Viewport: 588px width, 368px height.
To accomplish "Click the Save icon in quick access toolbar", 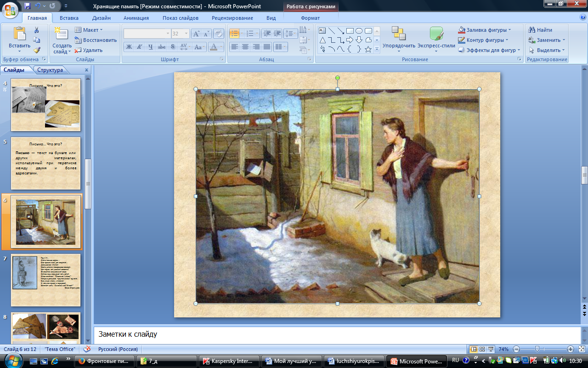I will pos(28,6).
